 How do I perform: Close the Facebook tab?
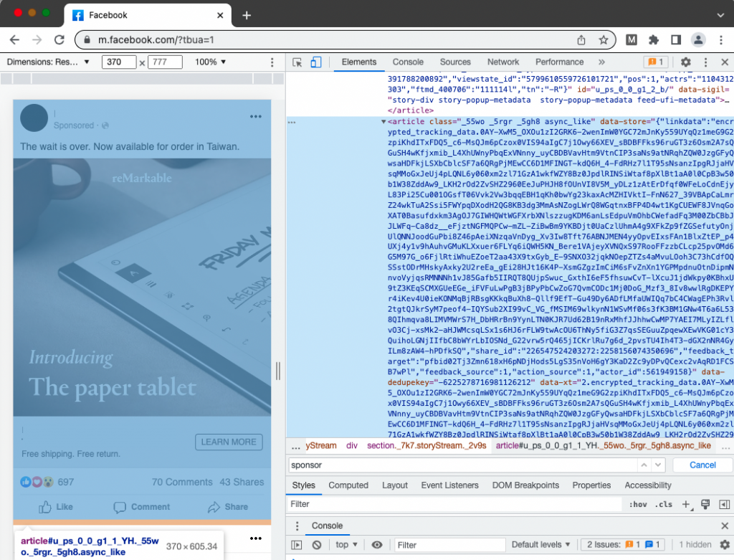[220, 16]
